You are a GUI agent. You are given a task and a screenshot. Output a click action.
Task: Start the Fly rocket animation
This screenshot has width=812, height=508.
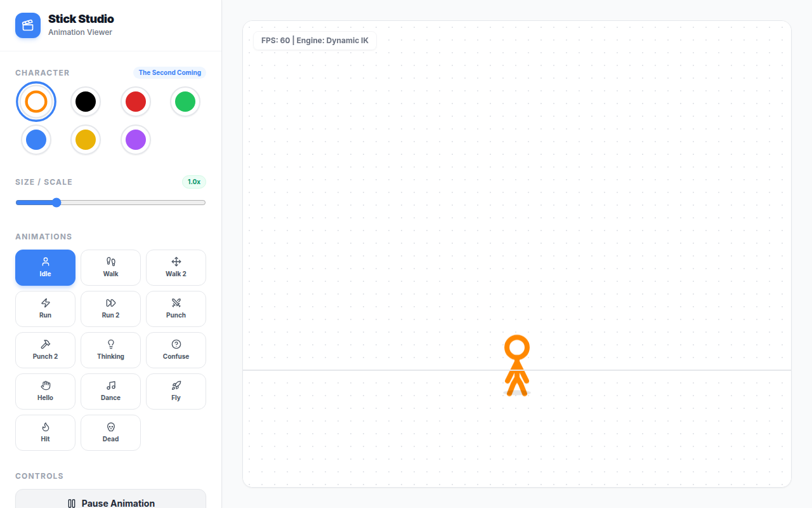click(x=176, y=391)
